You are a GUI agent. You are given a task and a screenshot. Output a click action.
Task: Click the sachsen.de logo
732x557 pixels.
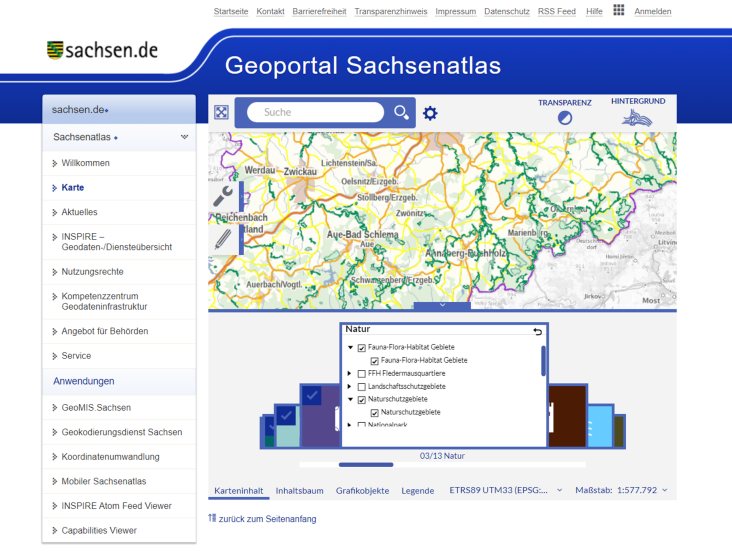tap(102, 50)
